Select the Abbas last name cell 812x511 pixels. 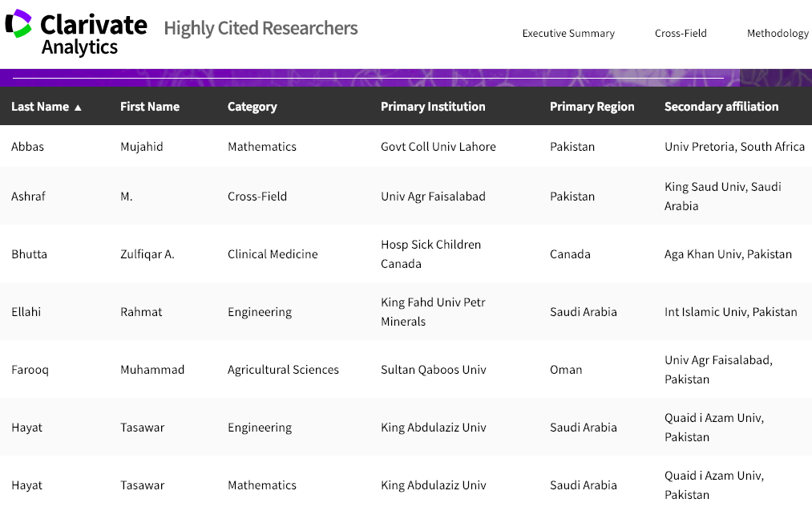click(x=27, y=147)
